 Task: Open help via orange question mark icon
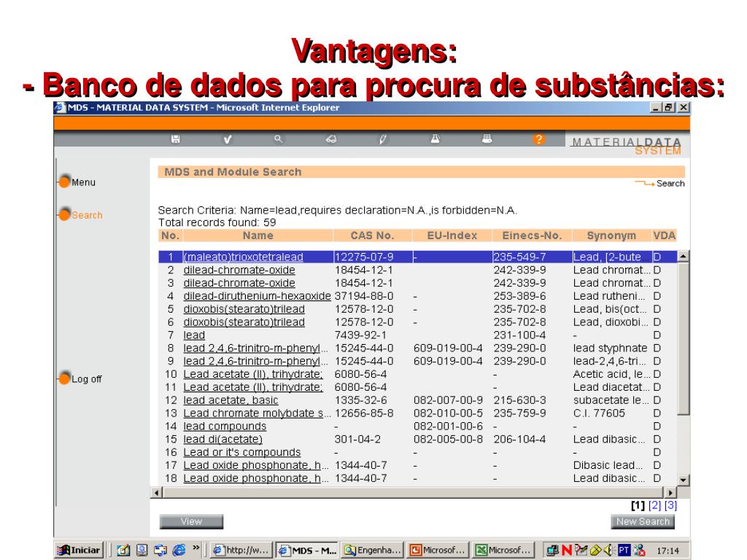pyautogui.click(x=538, y=139)
